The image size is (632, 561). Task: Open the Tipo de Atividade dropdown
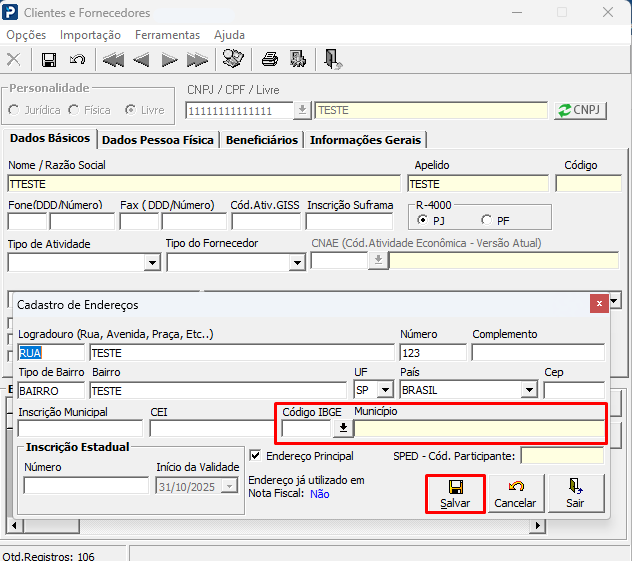152,262
